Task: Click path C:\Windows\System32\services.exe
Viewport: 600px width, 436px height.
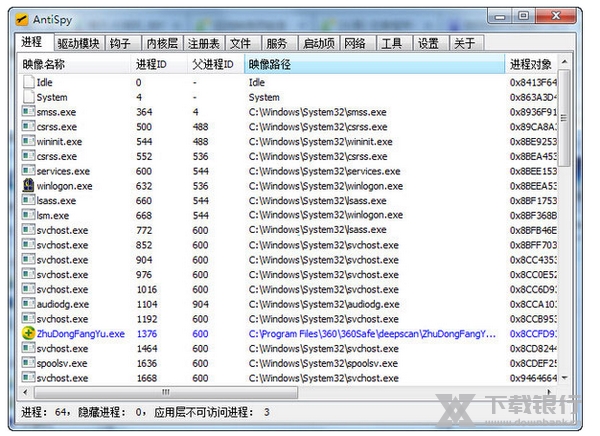Action: [324, 171]
